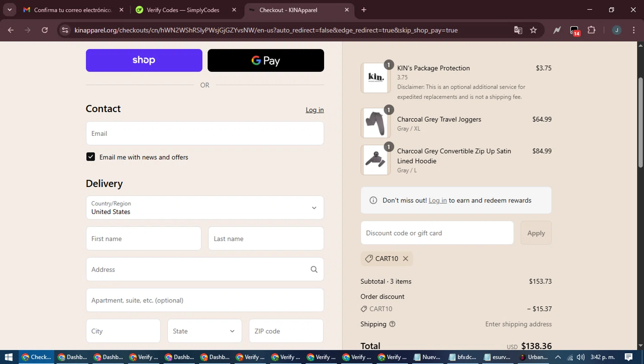Click the tag icon beside Order discount CART10
644x364 pixels.
tap(364, 309)
